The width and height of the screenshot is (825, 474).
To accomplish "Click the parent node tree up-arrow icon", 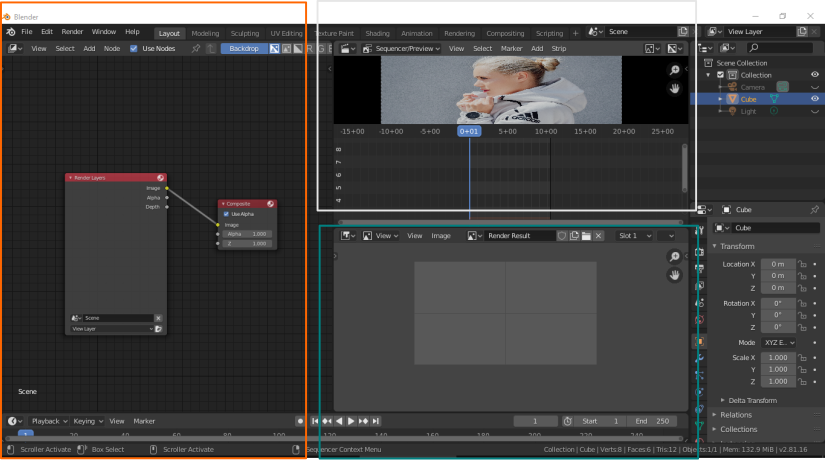I will tap(210, 48).
